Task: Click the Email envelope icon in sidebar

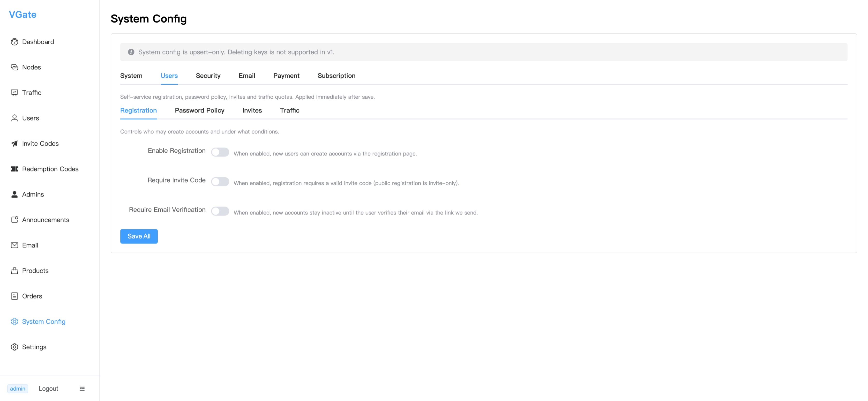Action: click(15, 245)
